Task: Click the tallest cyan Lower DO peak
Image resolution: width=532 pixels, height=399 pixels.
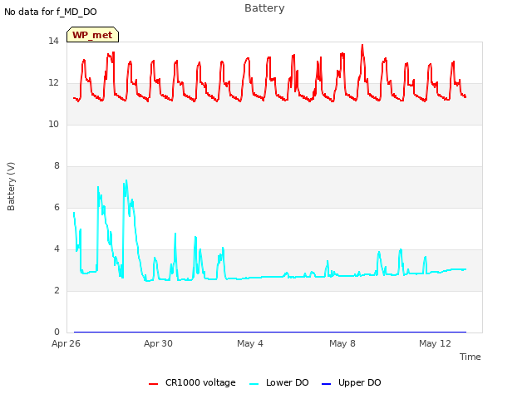Action: 126,181
